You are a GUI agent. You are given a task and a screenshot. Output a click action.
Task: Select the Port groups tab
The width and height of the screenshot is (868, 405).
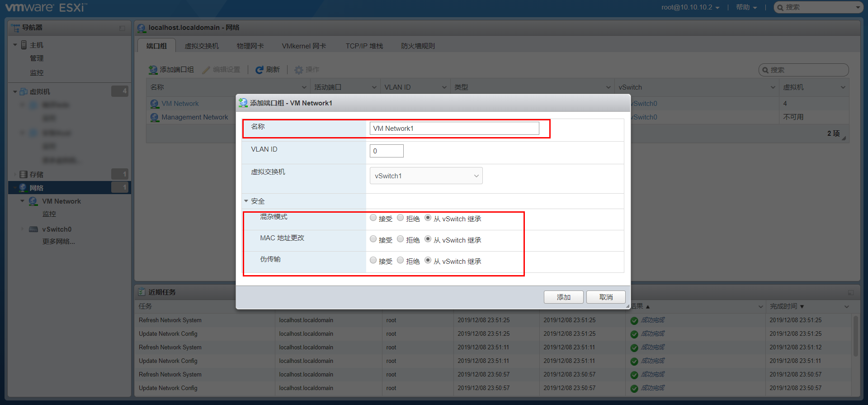[x=156, y=46]
